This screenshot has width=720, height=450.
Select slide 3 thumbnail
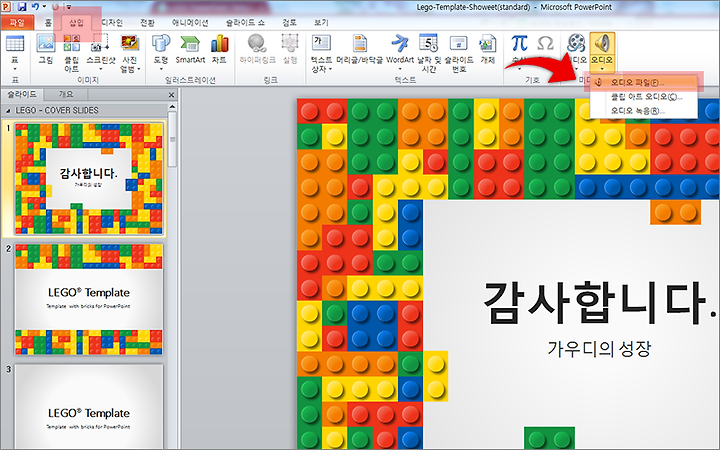coord(89,407)
